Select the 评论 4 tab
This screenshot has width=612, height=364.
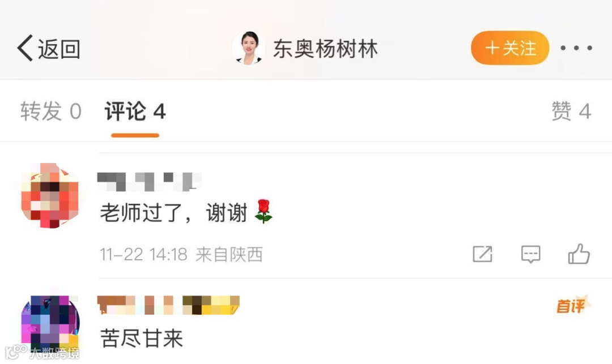pyautogui.click(x=135, y=111)
